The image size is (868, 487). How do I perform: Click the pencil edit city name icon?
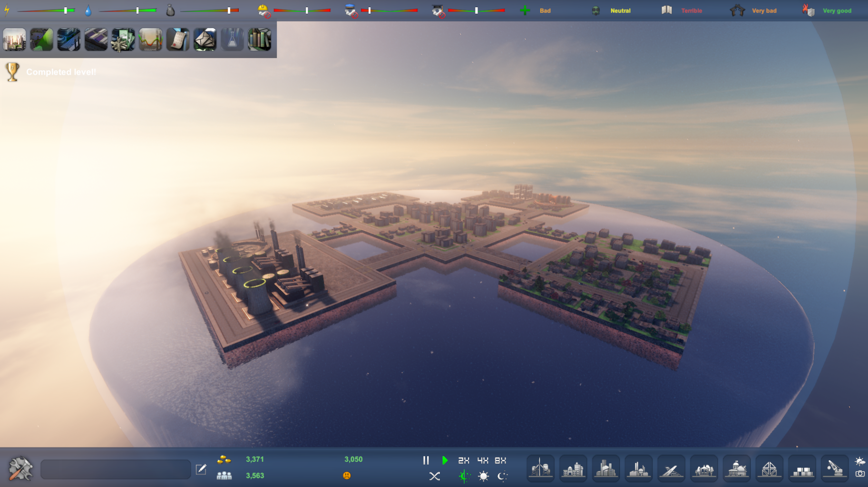pos(201,469)
